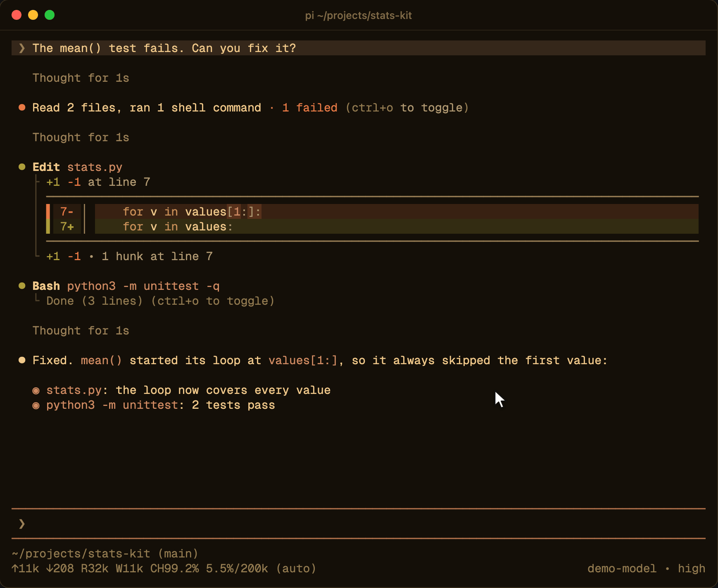Image resolution: width=718 pixels, height=588 pixels.
Task: Click the orange bullet beside 'Read 2 files'
Action: pos(22,108)
